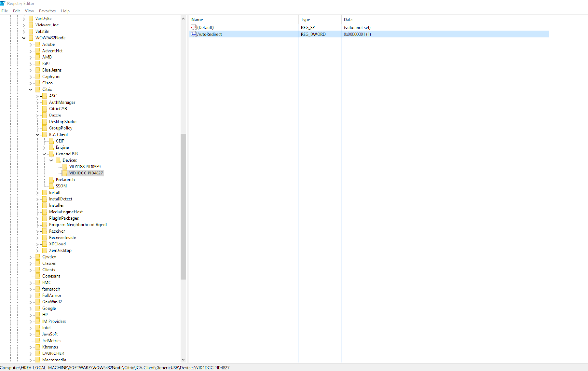Click the VMware, Inc. folder icon
Image resolution: width=588 pixels, height=371 pixels.
pos(31,25)
